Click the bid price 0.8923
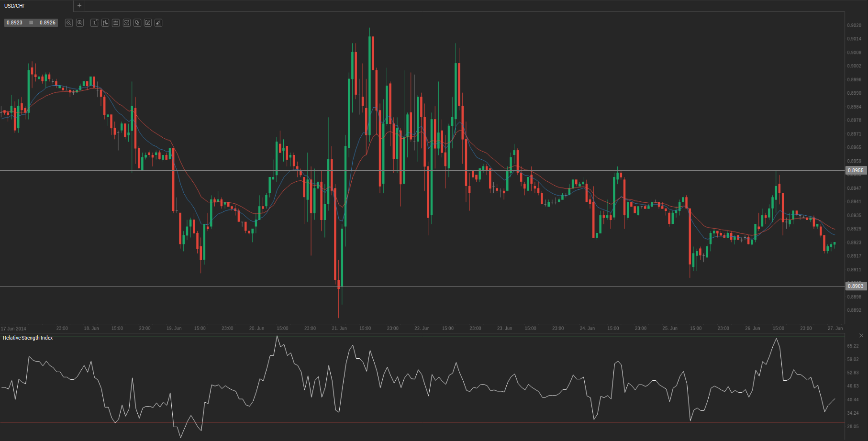868x441 pixels. click(15, 22)
